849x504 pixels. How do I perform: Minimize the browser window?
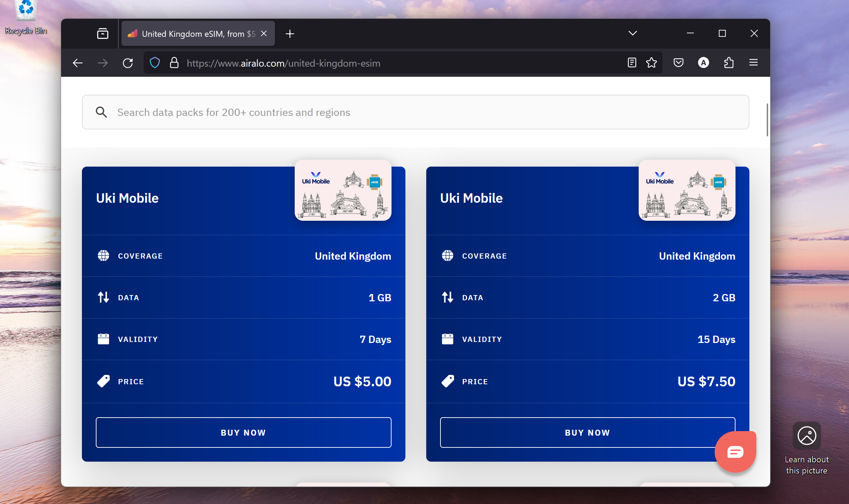point(690,33)
